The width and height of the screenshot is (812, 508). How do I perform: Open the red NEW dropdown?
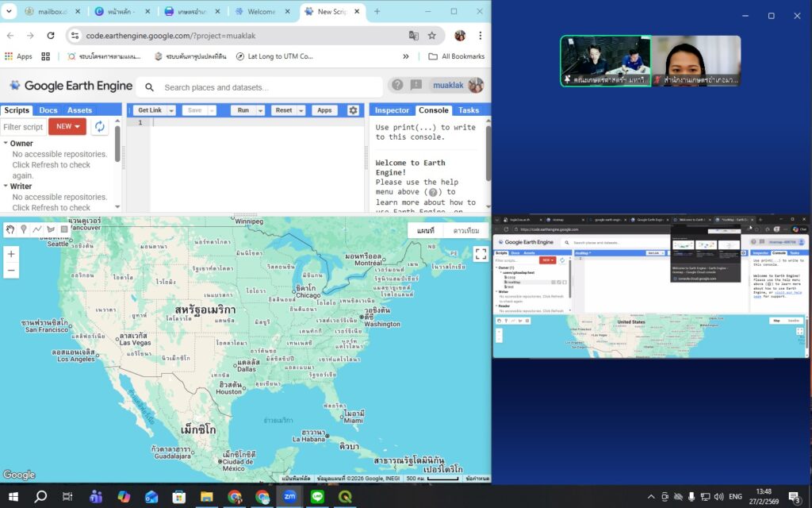coord(67,126)
